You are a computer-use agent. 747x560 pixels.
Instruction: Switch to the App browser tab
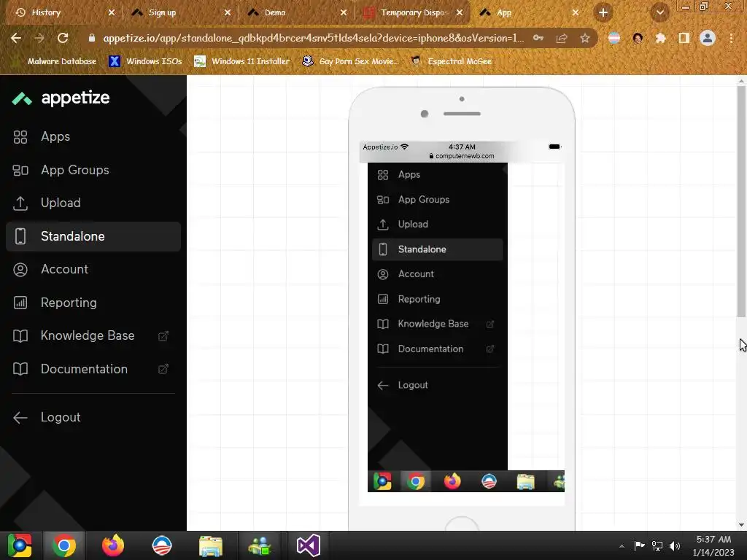(530, 12)
